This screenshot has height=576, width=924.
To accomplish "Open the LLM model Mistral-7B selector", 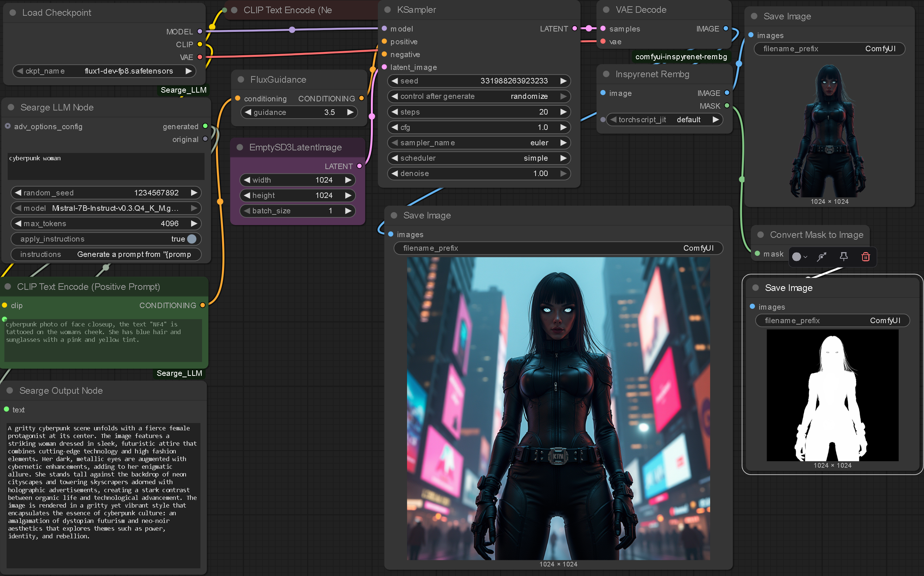I will click(106, 208).
